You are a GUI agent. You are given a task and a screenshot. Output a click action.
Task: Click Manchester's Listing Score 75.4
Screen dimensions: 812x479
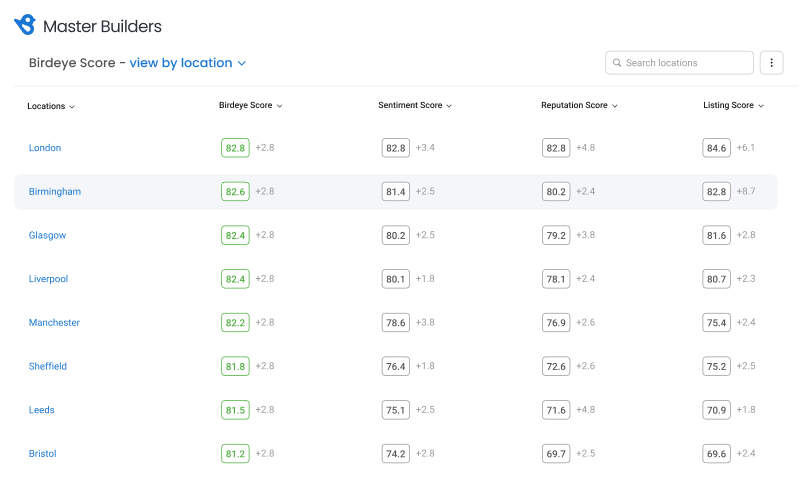(717, 323)
